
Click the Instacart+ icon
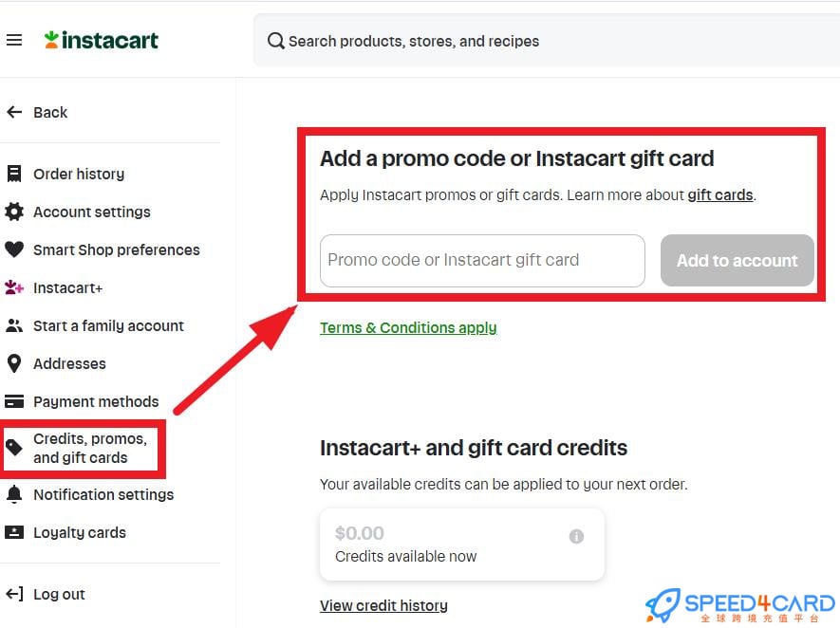pyautogui.click(x=15, y=287)
